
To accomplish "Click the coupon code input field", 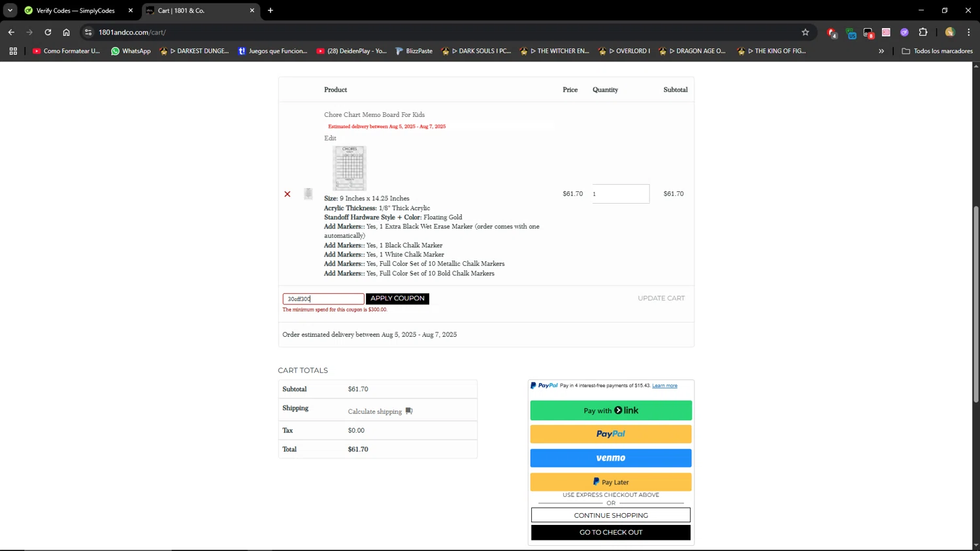I will [323, 299].
